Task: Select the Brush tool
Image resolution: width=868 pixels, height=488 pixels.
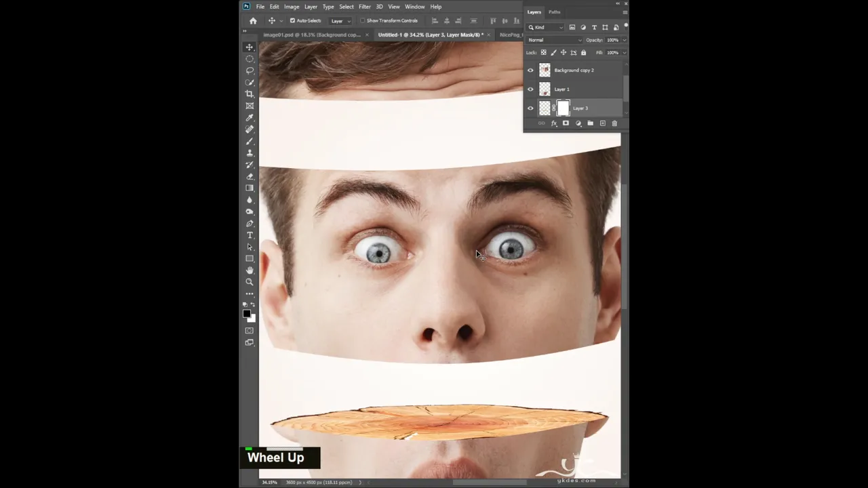Action: pyautogui.click(x=250, y=141)
